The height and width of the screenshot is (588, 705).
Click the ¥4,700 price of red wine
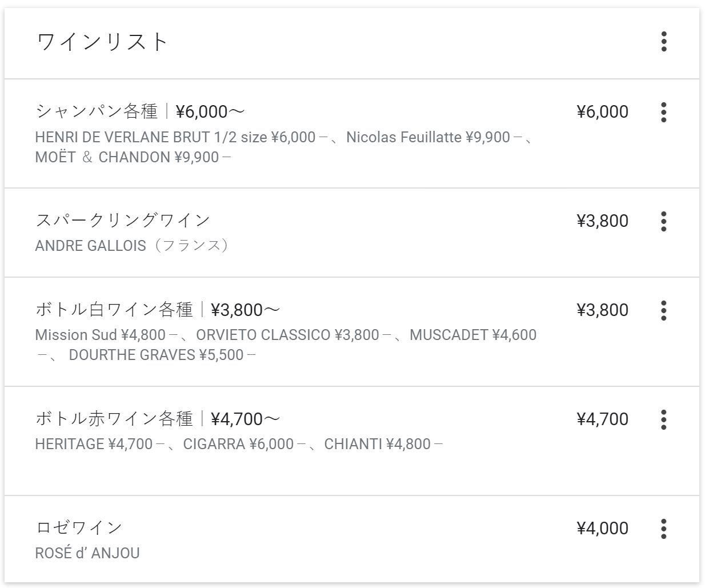[602, 419]
